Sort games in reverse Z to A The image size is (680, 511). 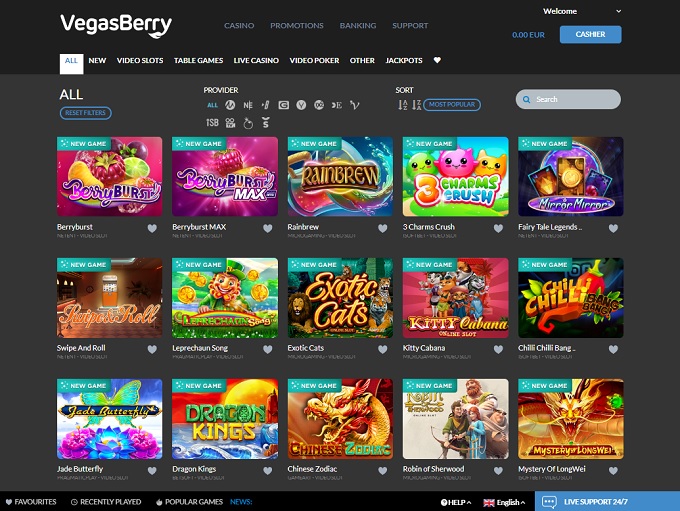[416, 105]
